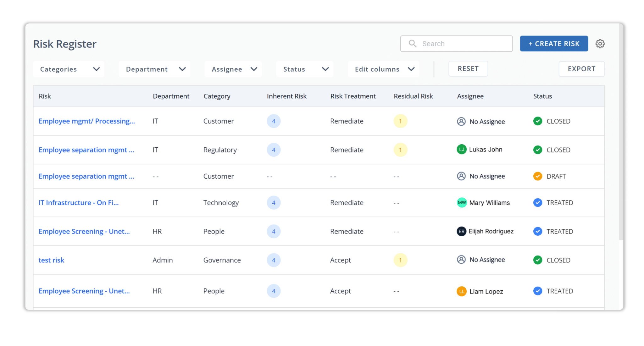Open Employee separation mgmt risk in DRAFT status
Image resolution: width=644 pixels, height=346 pixels.
click(x=86, y=176)
